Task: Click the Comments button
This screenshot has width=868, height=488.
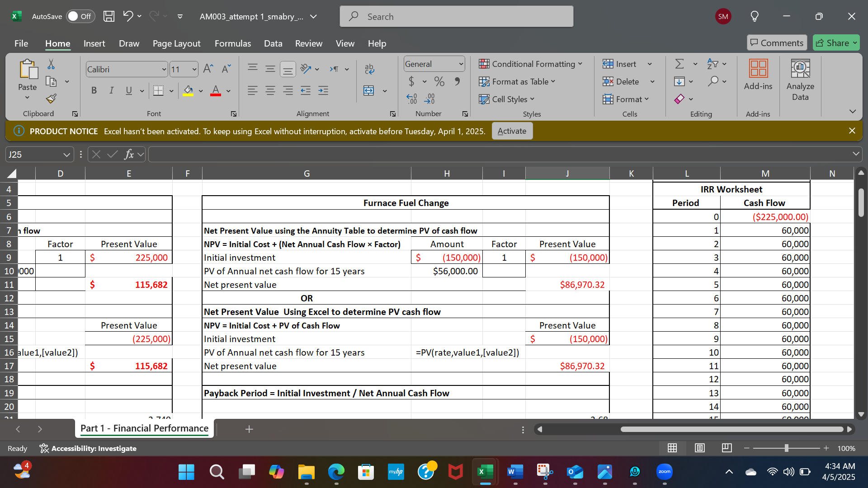Action: (777, 43)
